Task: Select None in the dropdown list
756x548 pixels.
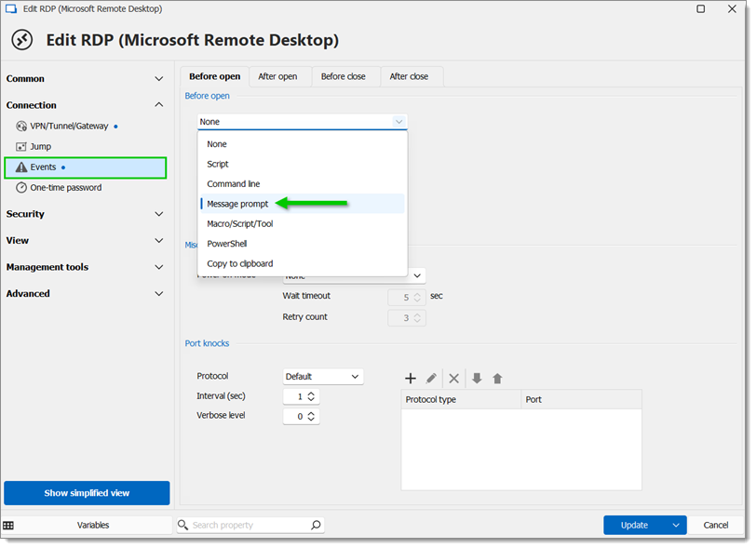Action: click(303, 144)
